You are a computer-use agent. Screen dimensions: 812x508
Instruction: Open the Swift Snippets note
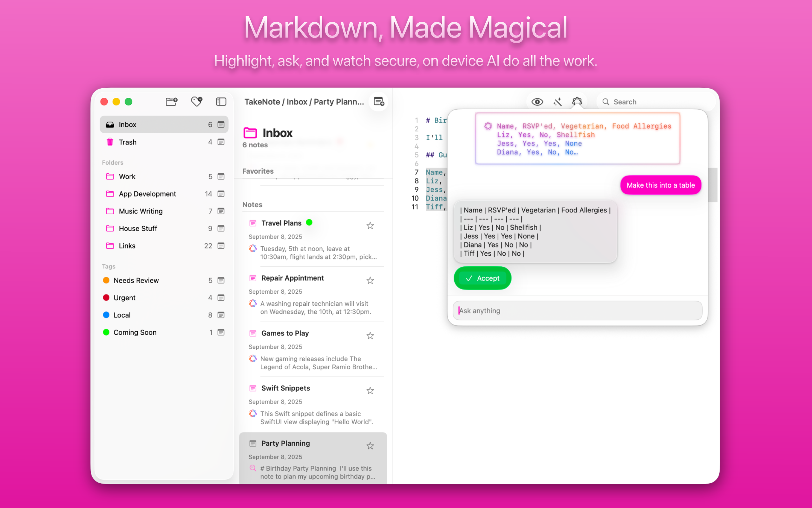point(313,405)
